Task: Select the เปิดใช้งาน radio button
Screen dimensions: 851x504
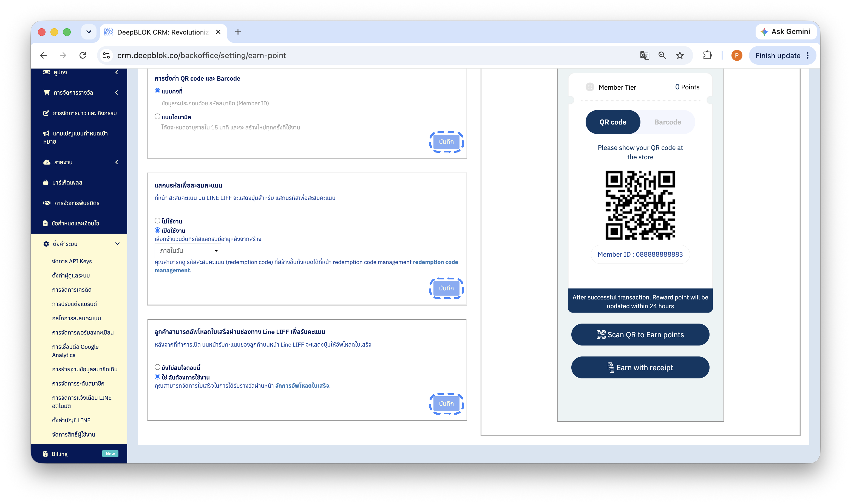Action: 157,230
